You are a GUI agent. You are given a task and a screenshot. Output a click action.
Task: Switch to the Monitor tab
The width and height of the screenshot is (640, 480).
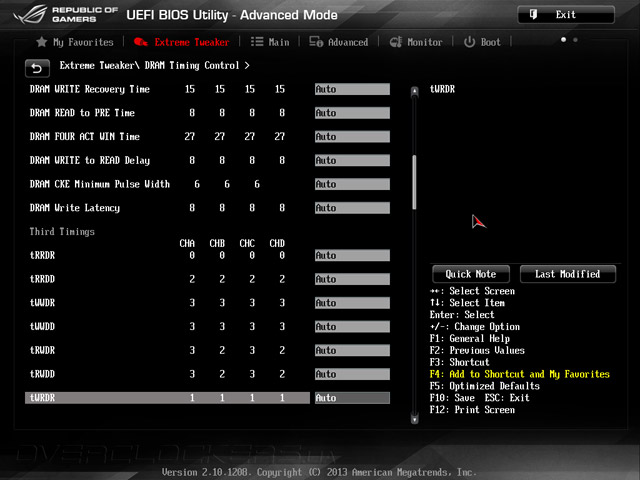[416, 42]
